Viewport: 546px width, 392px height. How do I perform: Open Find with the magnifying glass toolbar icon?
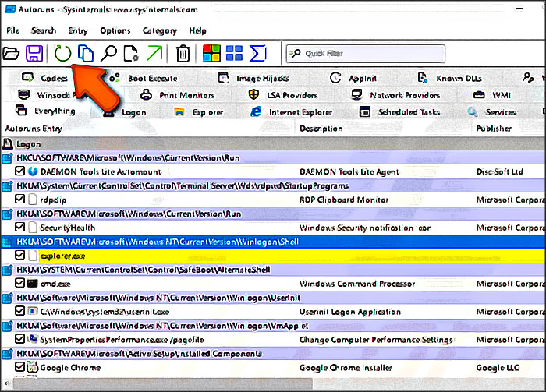point(108,54)
